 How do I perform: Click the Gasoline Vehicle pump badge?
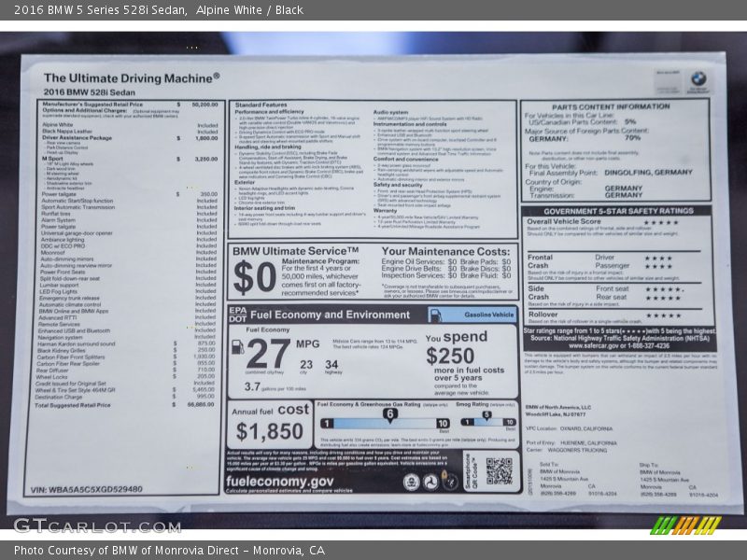click(488, 315)
